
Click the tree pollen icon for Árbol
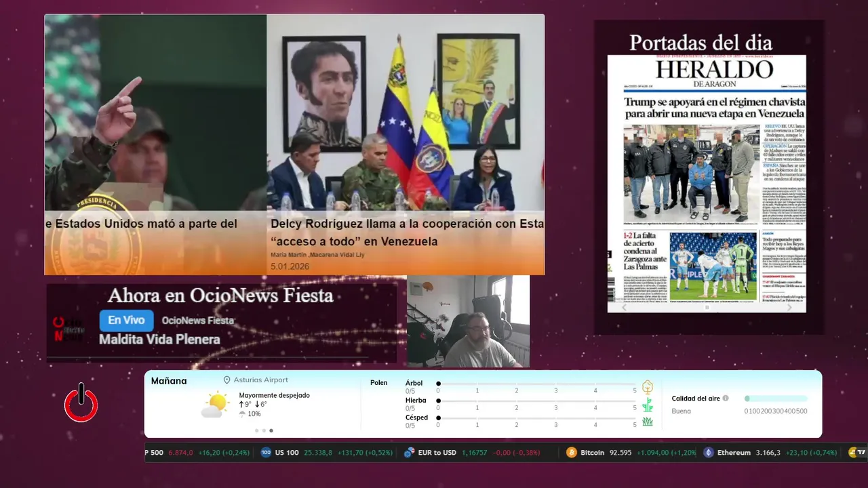coord(648,387)
